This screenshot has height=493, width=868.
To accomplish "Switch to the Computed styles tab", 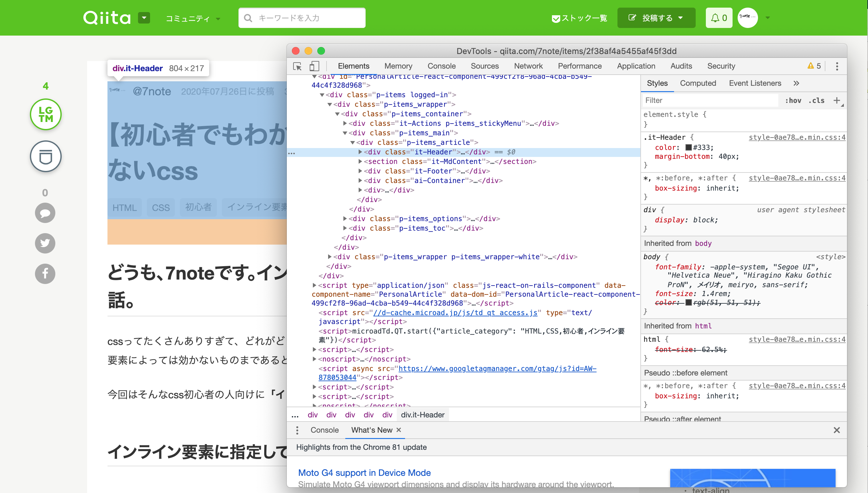I will pyautogui.click(x=698, y=83).
